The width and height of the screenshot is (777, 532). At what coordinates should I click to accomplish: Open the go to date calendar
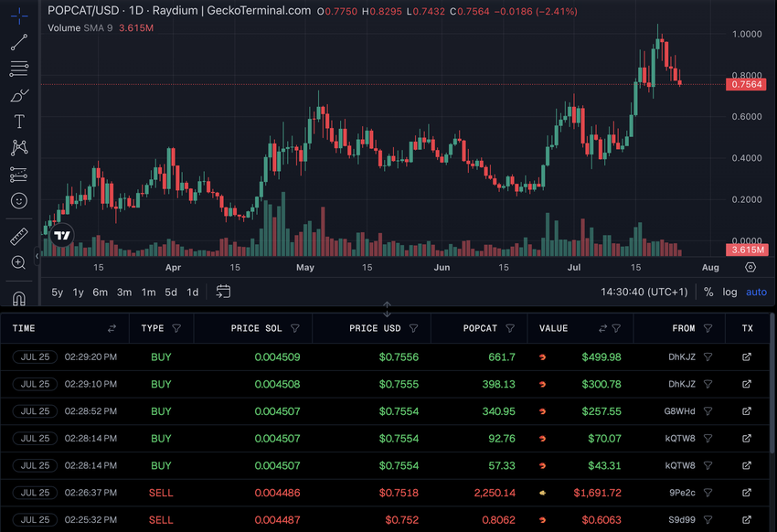click(x=223, y=292)
